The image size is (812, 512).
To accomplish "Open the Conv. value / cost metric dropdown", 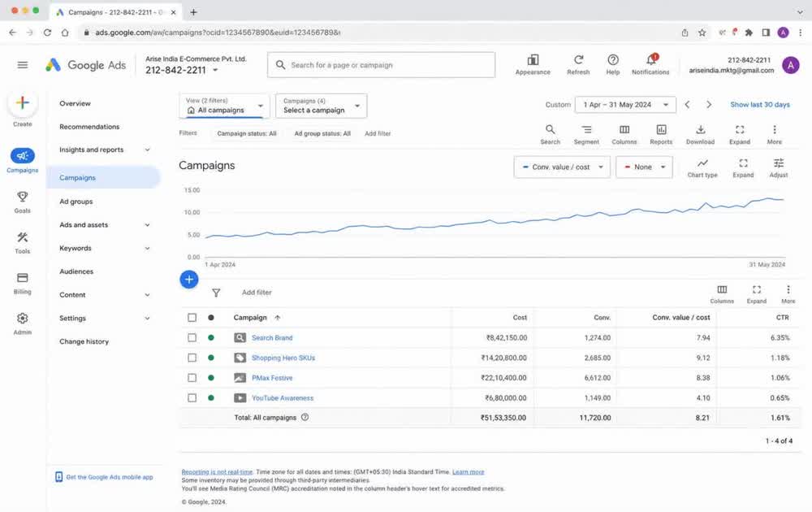I will (x=562, y=167).
